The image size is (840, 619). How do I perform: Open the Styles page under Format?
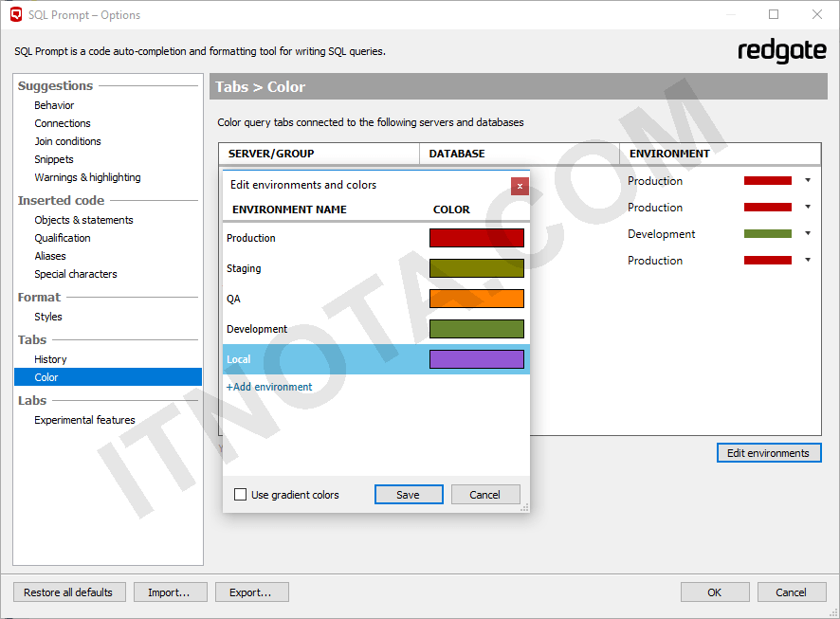click(50, 316)
